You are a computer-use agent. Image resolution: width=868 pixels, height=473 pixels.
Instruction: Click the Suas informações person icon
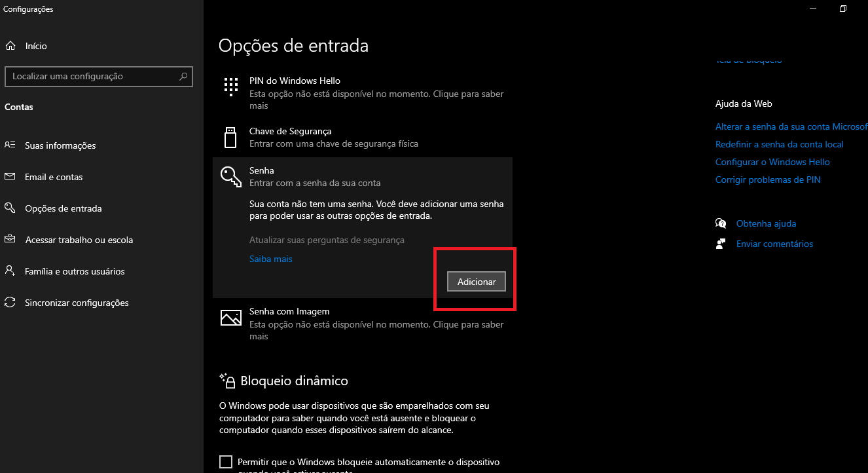(x=10, y=145)
